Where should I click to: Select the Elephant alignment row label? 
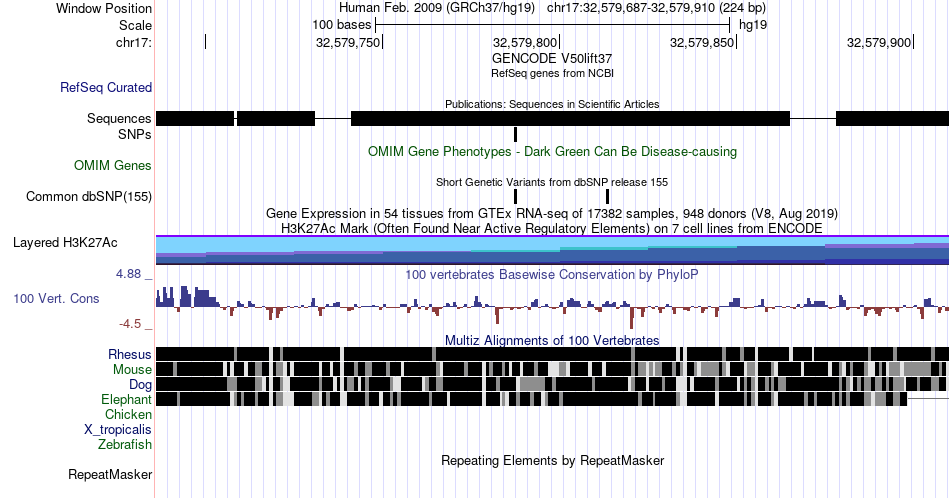tap(126, 399)
